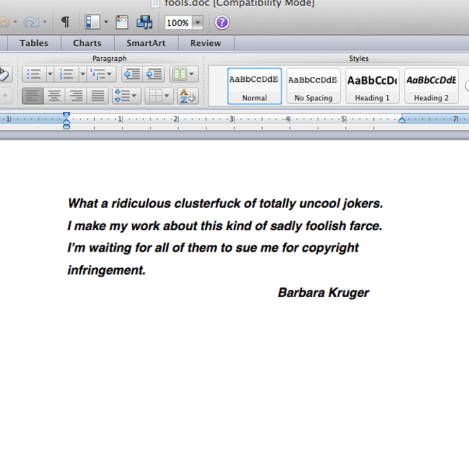
Task: Click the right indent marker on ruler
Action: 401,120
